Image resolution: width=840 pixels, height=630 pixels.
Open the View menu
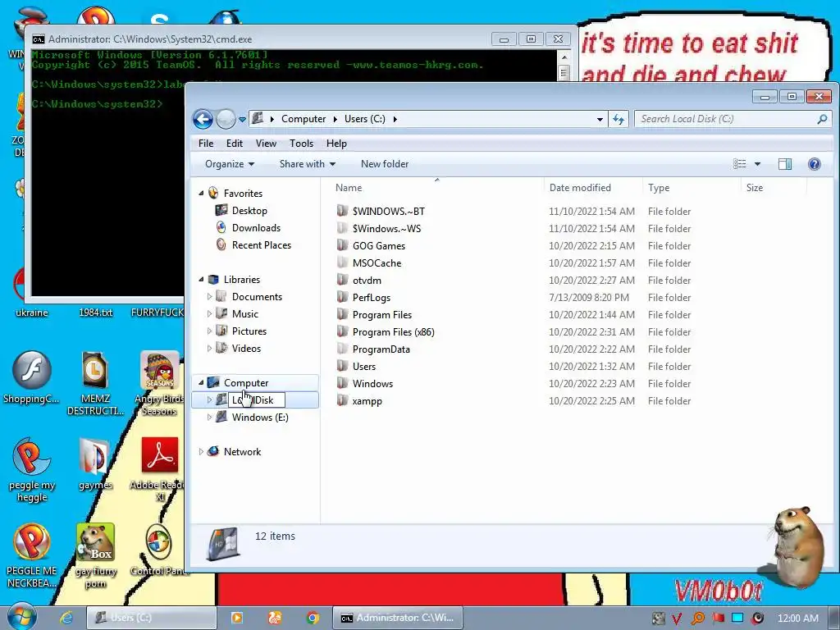tap(266, 144)
